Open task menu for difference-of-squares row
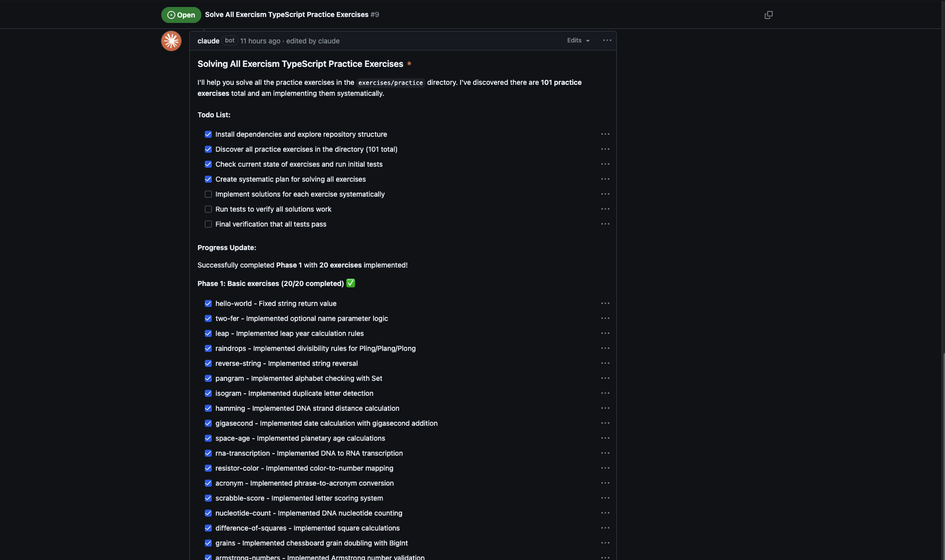Screen dimensions: 945x560 click(x=605, y=528)
